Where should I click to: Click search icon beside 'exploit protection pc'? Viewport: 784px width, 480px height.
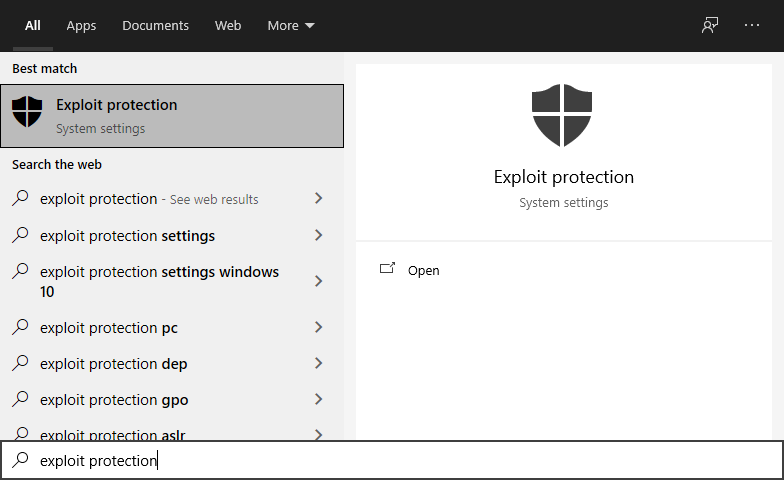click(20, 328)
